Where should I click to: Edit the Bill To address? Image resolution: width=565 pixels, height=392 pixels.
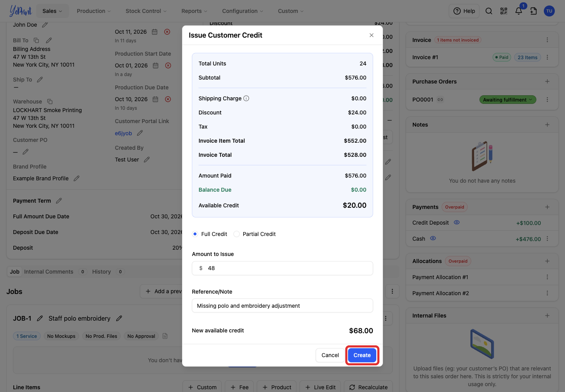click(x=49, y=40)
